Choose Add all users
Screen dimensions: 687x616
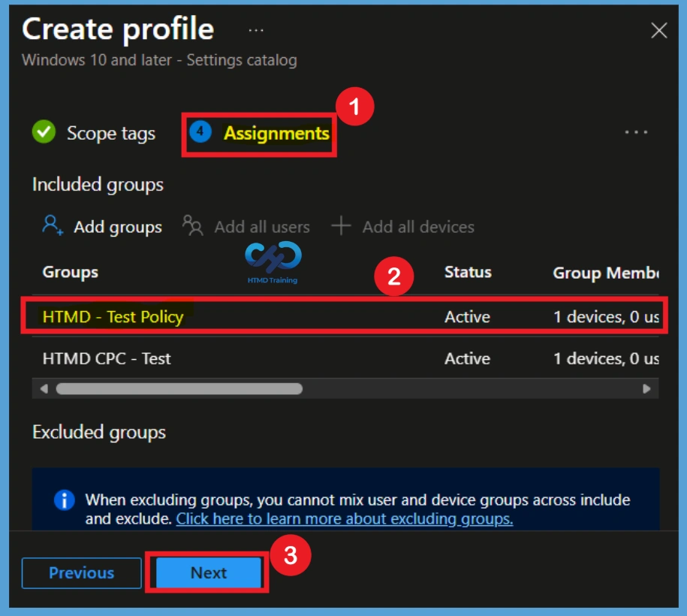pyautogui.click(x=261, y=227)
